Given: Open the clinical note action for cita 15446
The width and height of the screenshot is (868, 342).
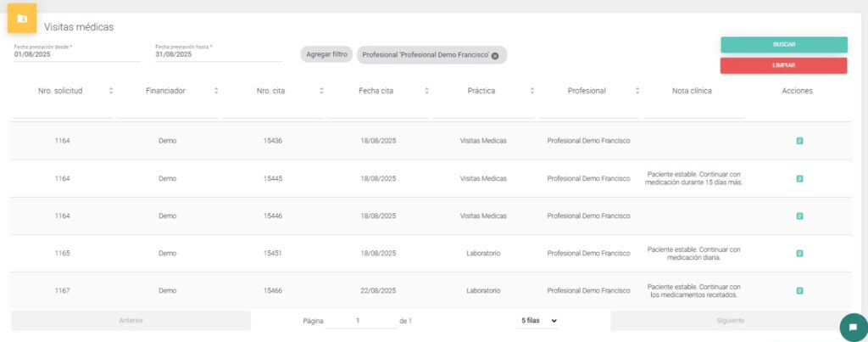Looking at the screenshot, I should 799,216.
